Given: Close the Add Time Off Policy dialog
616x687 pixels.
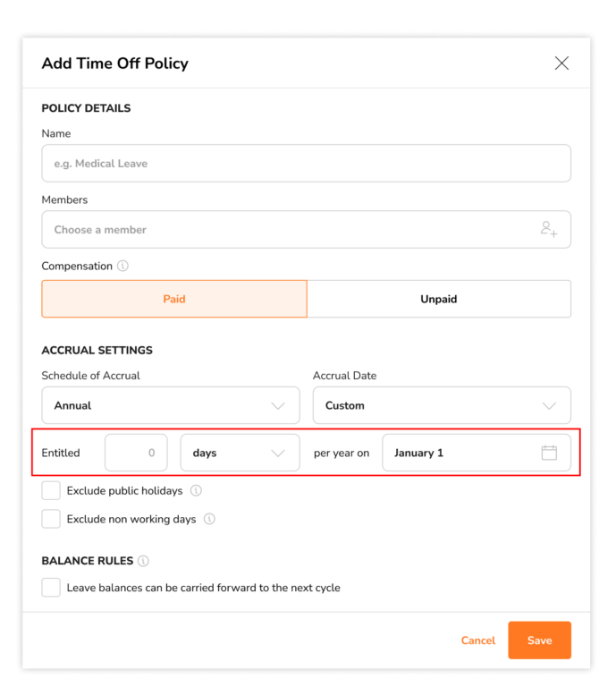Looking at the screenshot, I should point(561,64).
